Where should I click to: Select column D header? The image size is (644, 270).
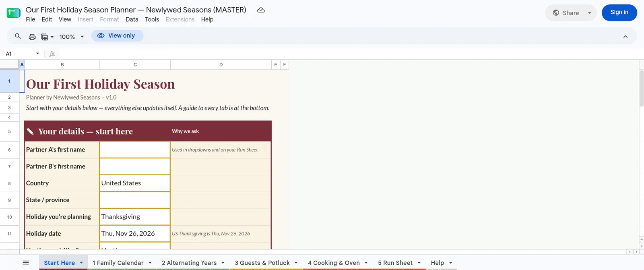pos(221,64)
